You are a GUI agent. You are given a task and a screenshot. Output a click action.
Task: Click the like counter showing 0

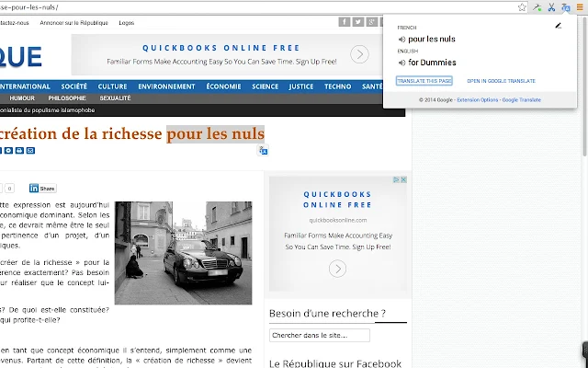click(10, 188)
